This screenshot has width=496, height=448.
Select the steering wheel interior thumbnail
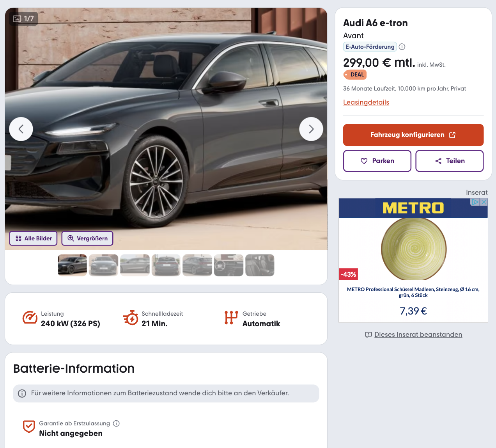[229, 265]
